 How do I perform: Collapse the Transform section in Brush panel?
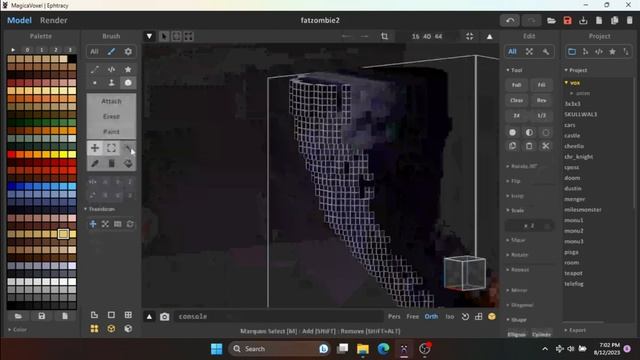tap(100, 209)
